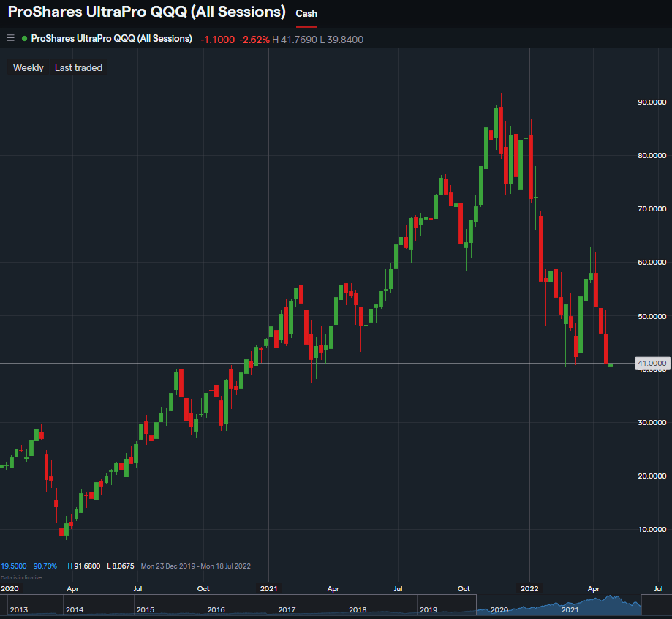Click the ProShares UltraPro QQQ legend label
Image resolution: width=672 pixels, height=619 pixels.
click(111, 38)
